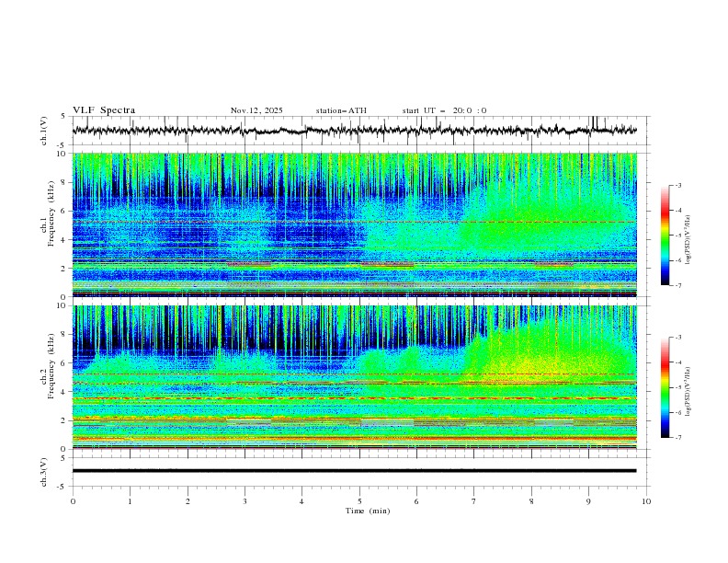Click time axis tick label "2"

188,501
